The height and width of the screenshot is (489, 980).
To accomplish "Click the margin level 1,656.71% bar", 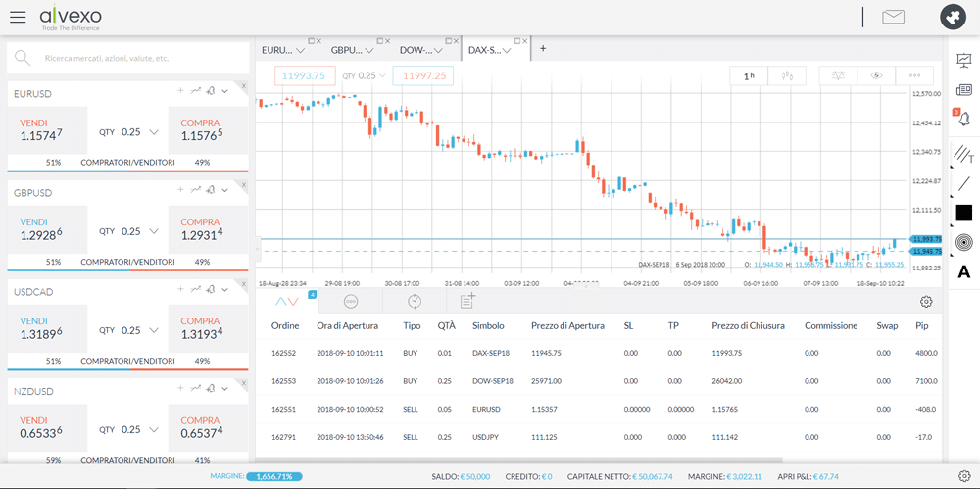I will (x=275, y=476).
